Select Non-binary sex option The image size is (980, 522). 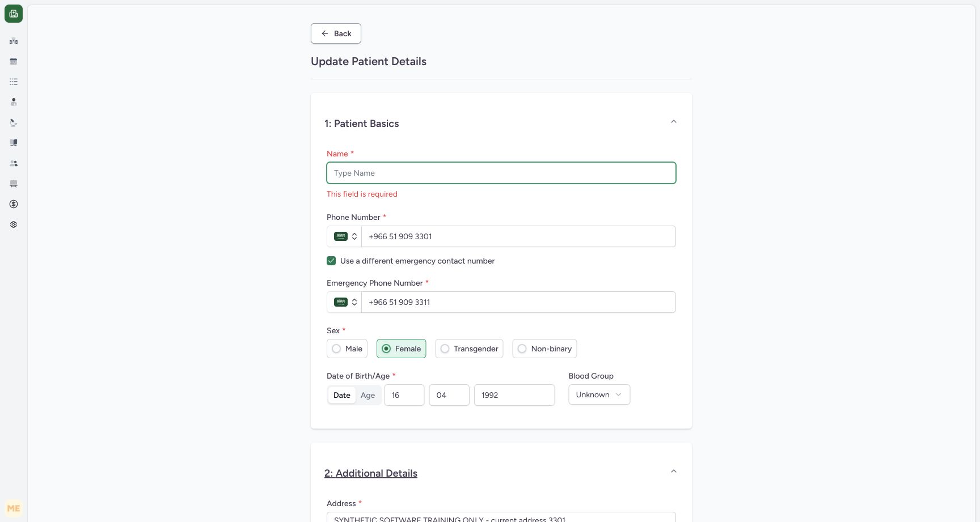click(x=544, y=349)
